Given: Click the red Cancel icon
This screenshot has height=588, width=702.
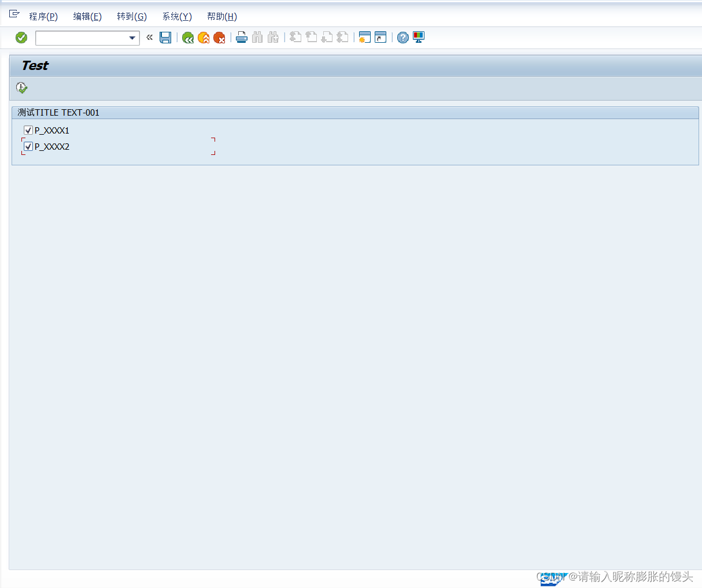Looking at the screenshot, I should [x=219, y=38].
